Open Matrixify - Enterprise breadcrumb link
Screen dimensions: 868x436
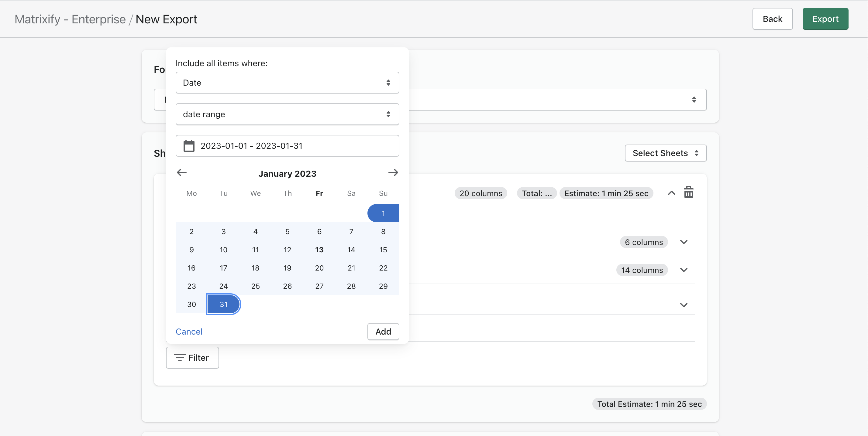pyautogui.click(x=70, y=19)
